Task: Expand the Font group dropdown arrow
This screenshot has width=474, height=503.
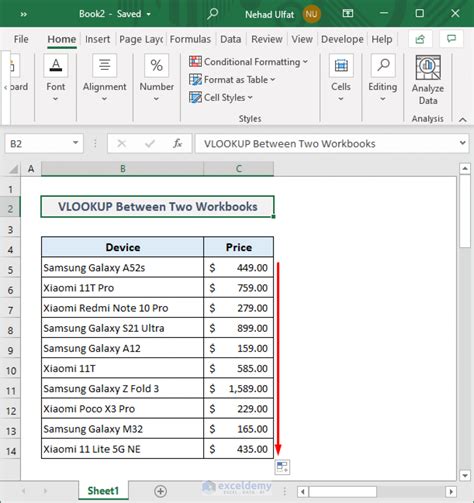Action: [x=56, y=99]
